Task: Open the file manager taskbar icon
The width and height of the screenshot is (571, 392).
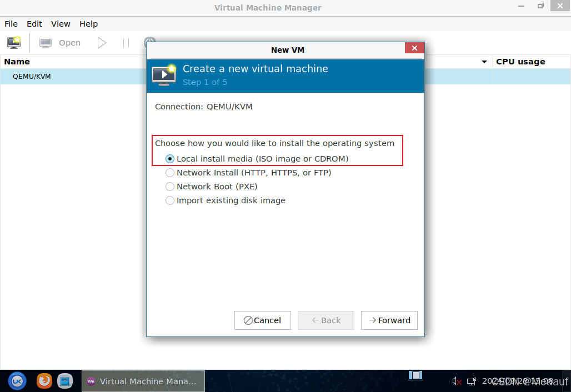Action: coord(65,381)
